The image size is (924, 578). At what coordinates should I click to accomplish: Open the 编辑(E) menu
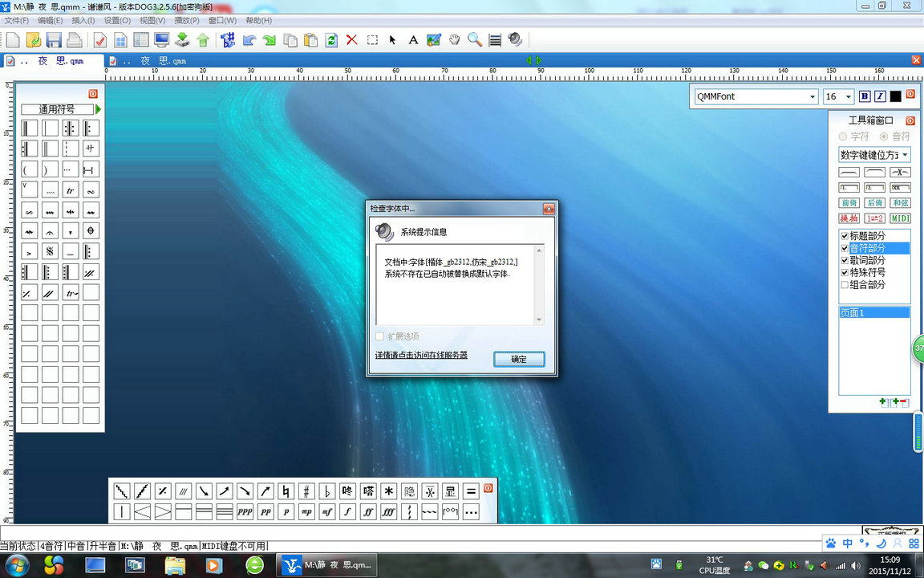[x=50, y=20]
